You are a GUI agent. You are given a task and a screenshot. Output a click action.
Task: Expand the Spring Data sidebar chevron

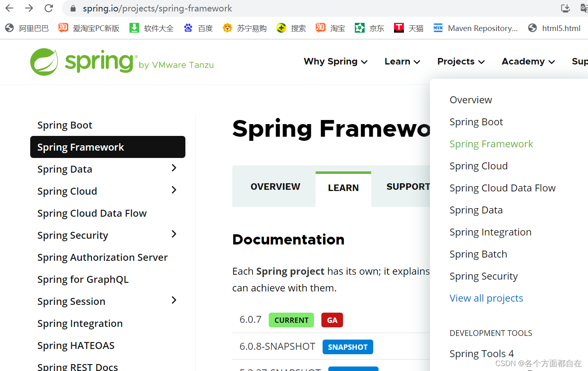(x=174, y=168)
